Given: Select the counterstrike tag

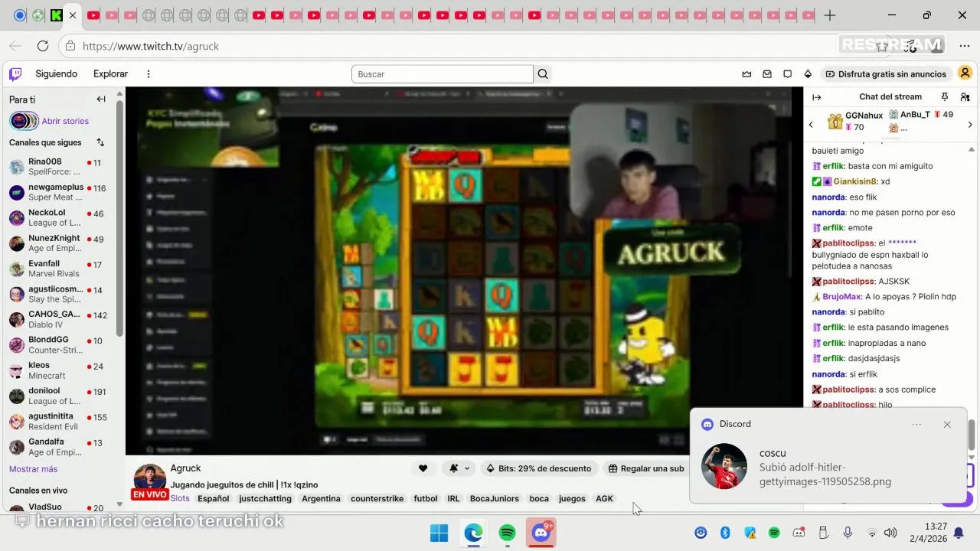Looking at the screenshot, I should [x=377, y=499].
